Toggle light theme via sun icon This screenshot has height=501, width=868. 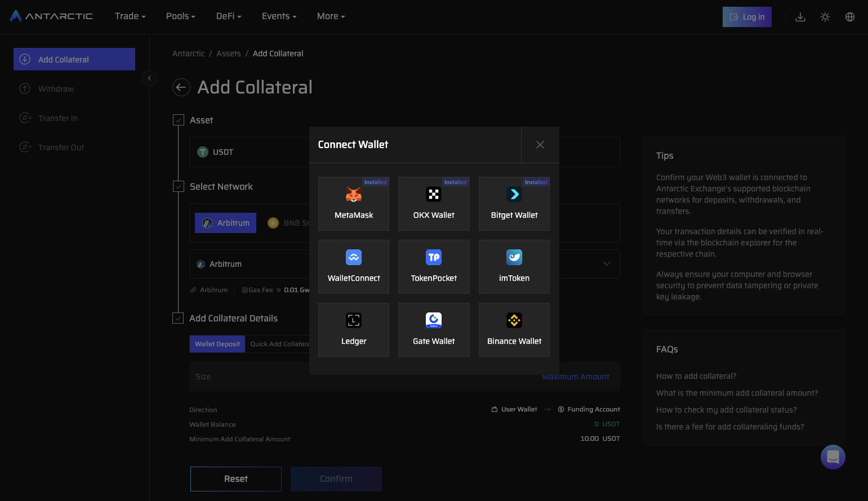tap(825, 17)
